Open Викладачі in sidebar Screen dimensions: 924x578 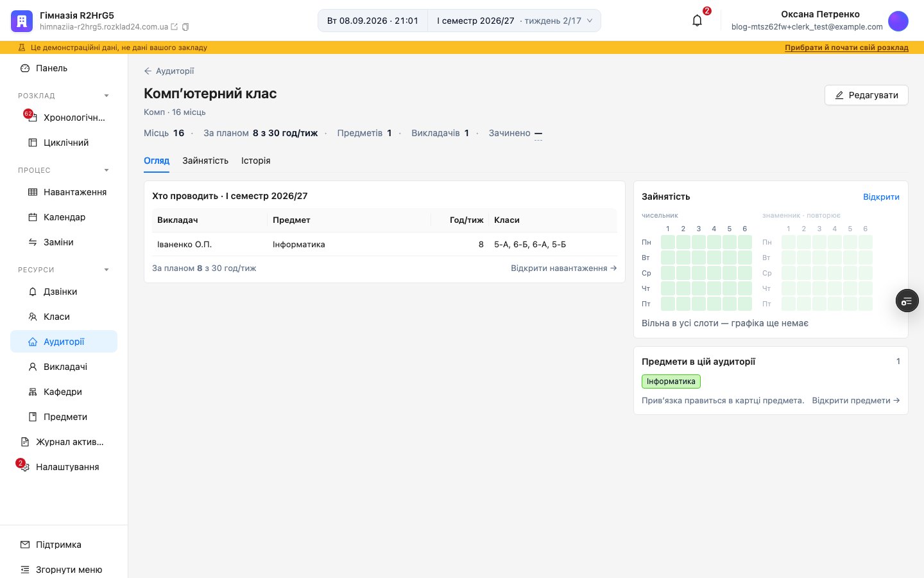point(64,367)
